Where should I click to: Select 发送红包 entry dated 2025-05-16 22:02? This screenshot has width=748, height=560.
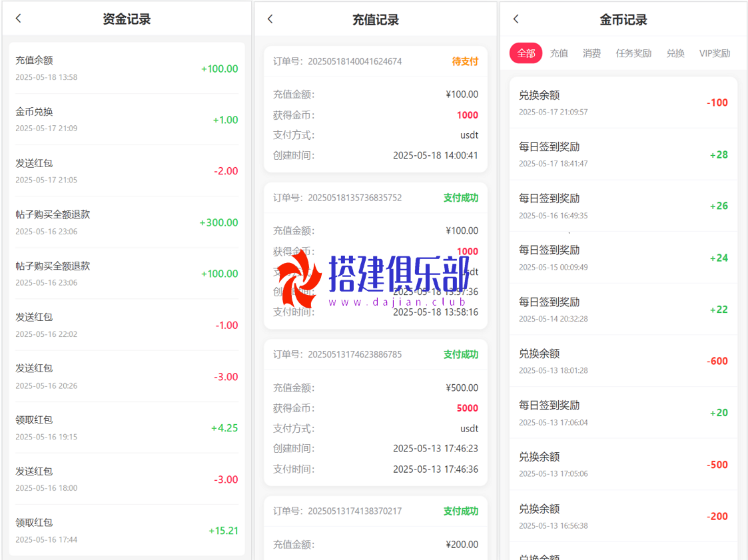[127, 325]
